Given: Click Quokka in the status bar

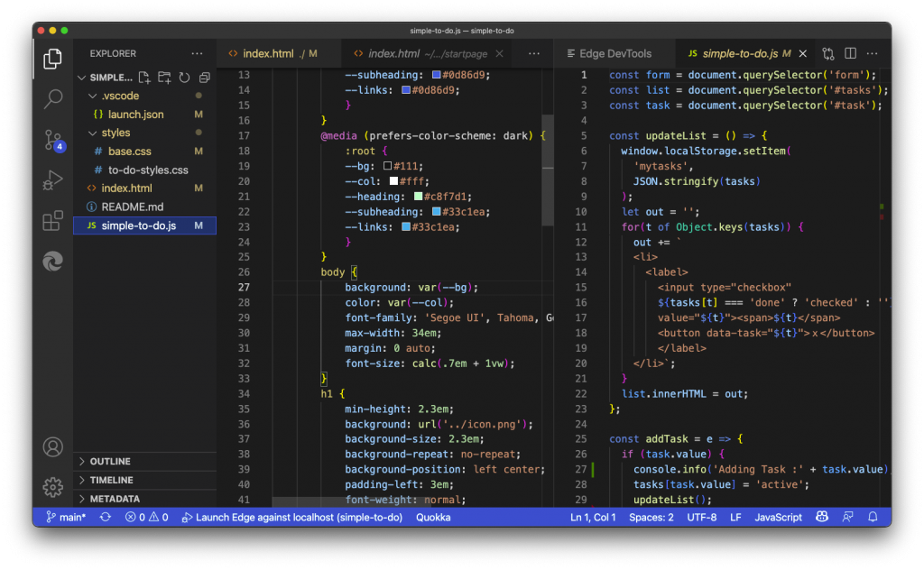Looking at the screenshot, I should point(433,517).
